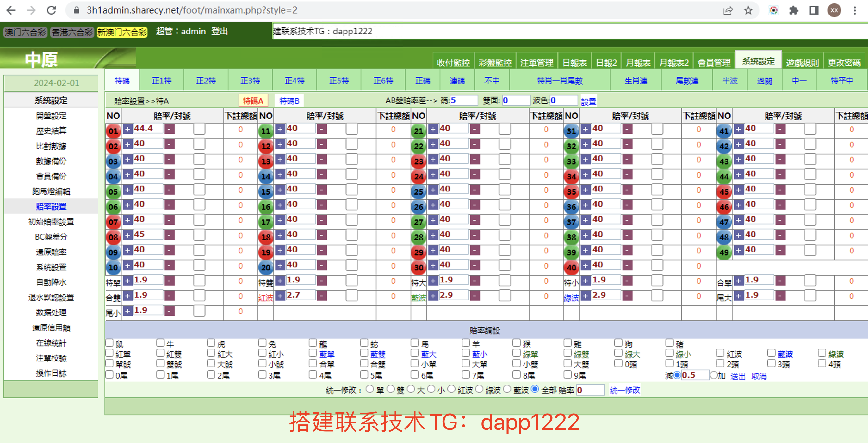
Task: Open the 會員管理 menu tab
Action: (714, 63)
